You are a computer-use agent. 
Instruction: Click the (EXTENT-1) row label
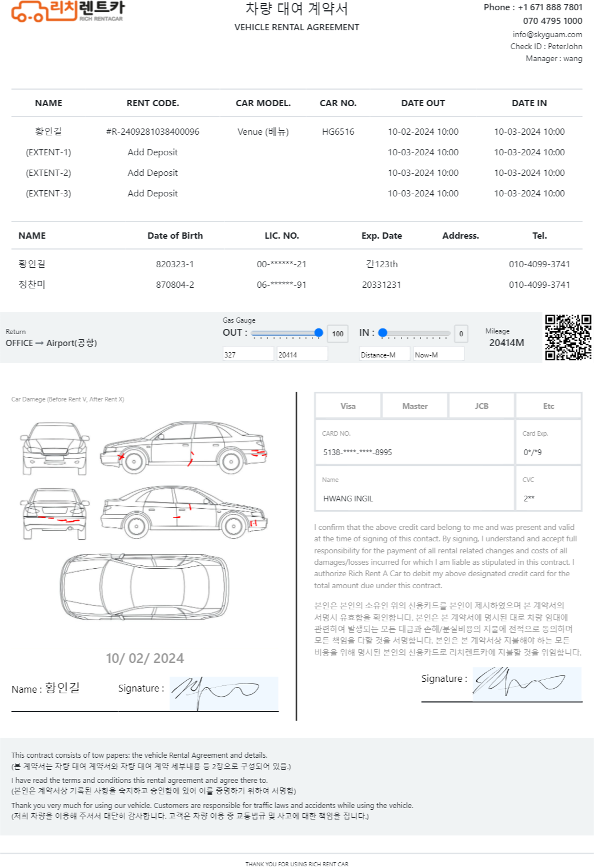[x=49, y=152]
